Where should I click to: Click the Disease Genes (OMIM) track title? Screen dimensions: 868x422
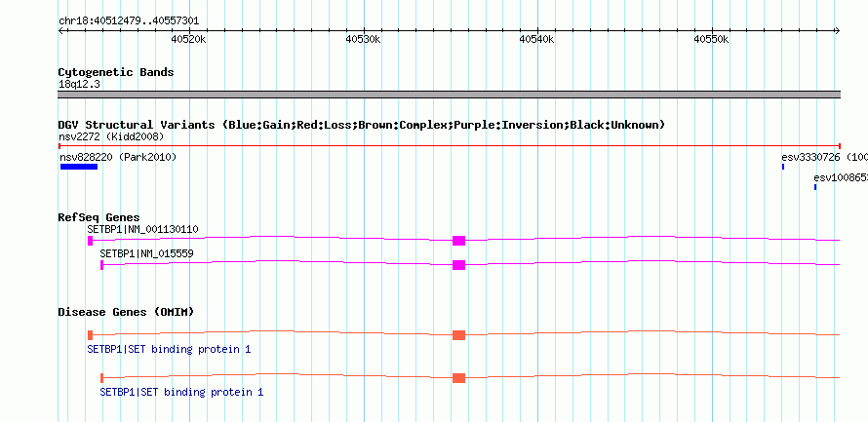[126, 312]
